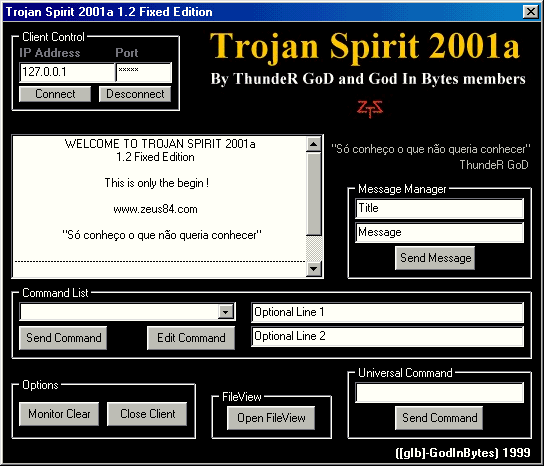Screen dimensions: 544x466
Task: Click the red ZTS logo icon
Action: [370, 109]
